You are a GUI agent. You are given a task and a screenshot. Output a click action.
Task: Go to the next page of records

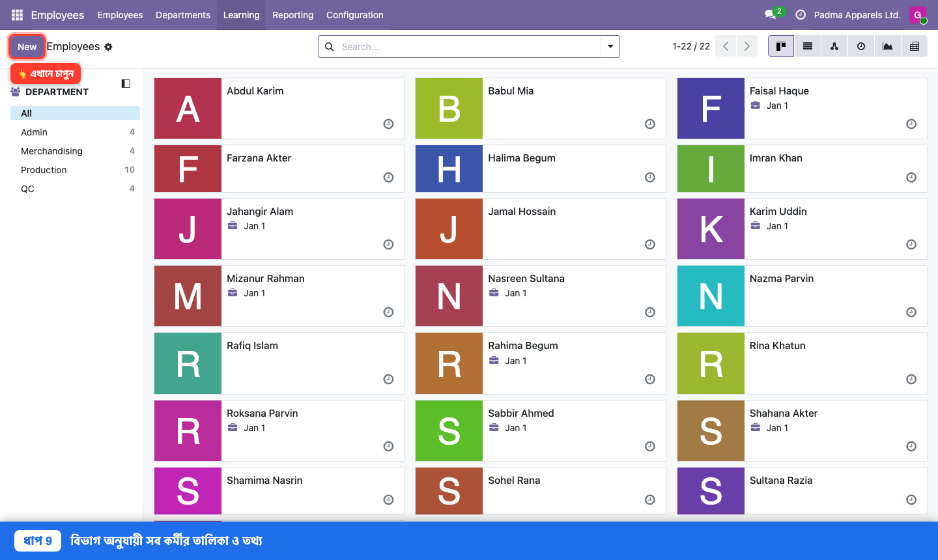coord(747,46)
